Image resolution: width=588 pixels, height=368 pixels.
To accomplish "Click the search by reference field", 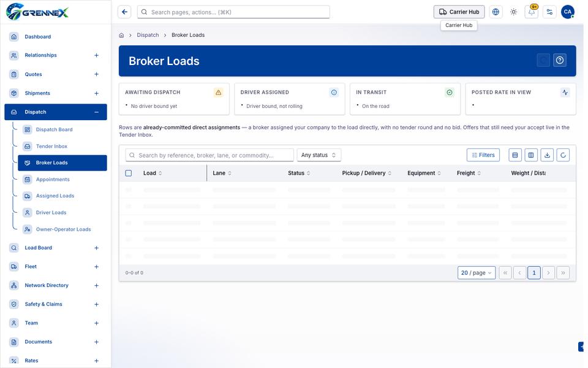I will coord(209,155).
